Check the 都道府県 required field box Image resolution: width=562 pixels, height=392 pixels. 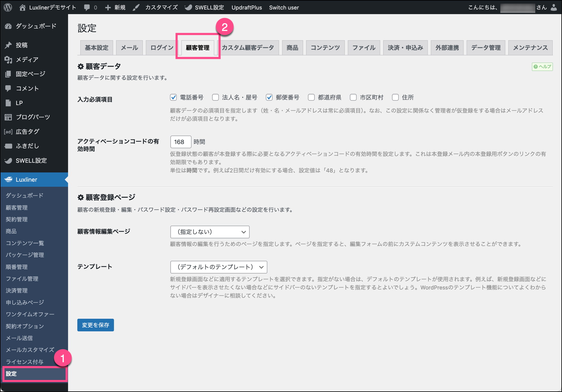[311, 97]
